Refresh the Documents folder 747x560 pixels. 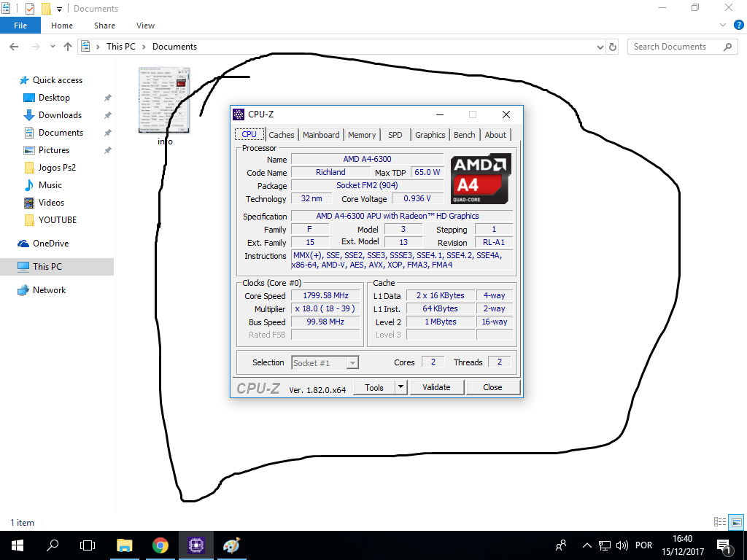point(613,47)
